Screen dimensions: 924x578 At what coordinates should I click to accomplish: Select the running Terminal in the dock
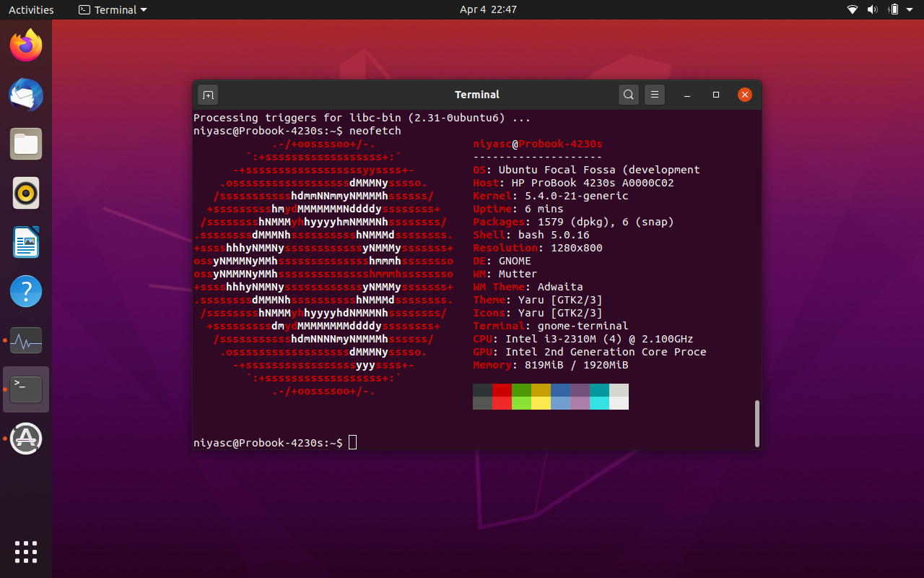pyautogui.click(x=26, y=389)
